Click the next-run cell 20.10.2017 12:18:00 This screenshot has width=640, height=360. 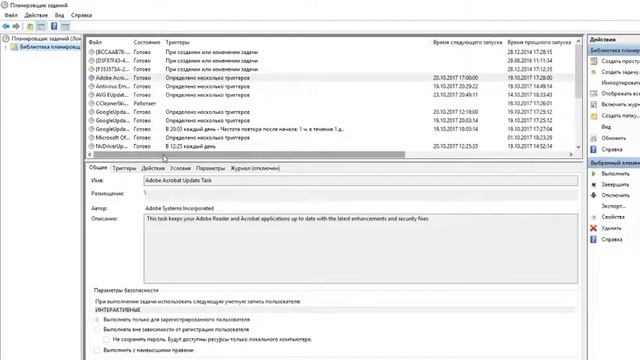(x=456, y=112)
